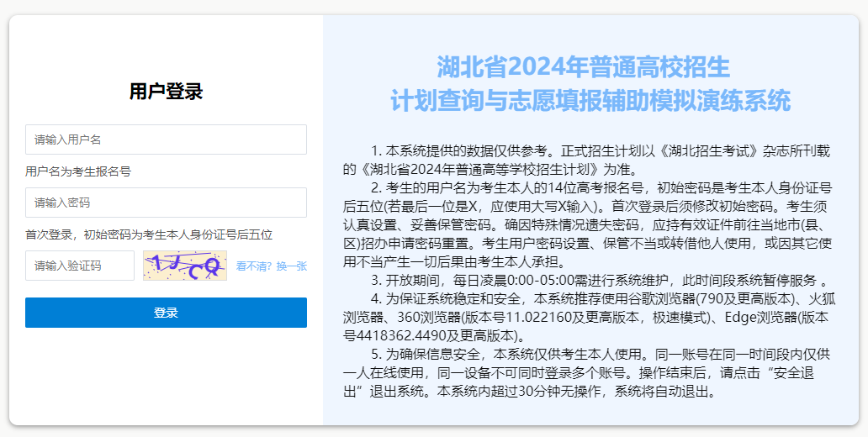Click the '用户登录' heading

tap(166, 92)
